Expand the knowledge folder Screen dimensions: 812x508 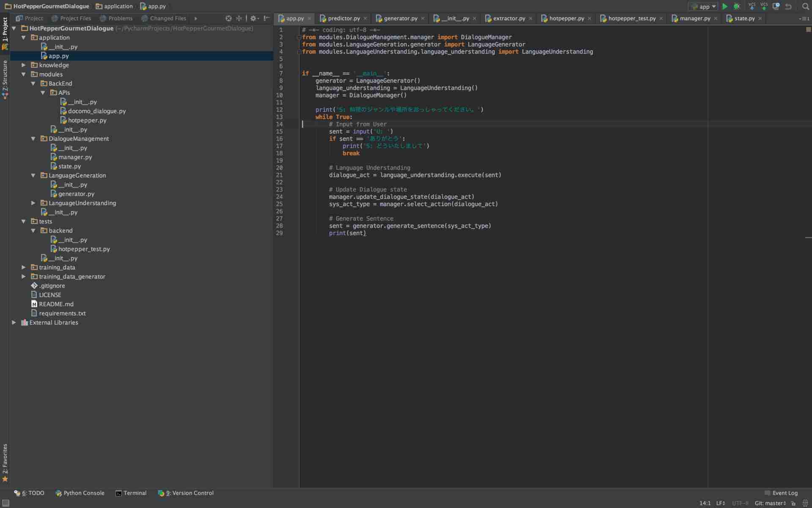pyautogui.click(x=24, y=65)
